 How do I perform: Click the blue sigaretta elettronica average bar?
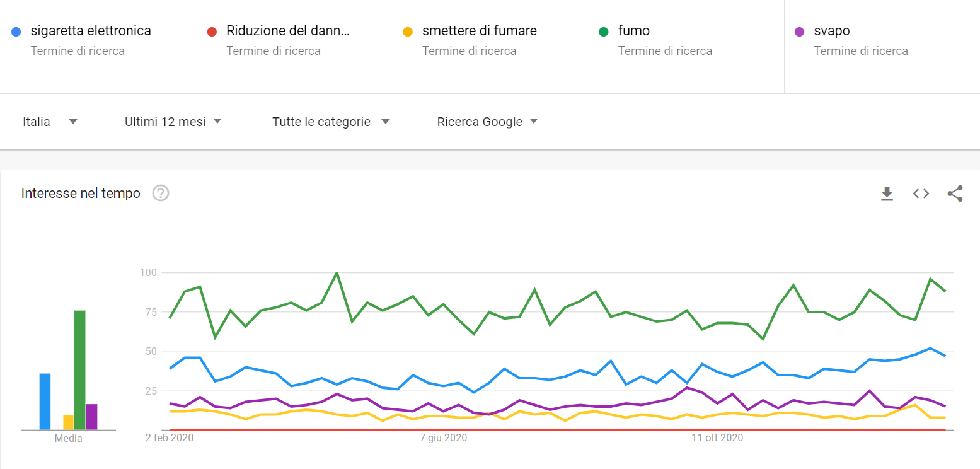(x=45, y=402)
